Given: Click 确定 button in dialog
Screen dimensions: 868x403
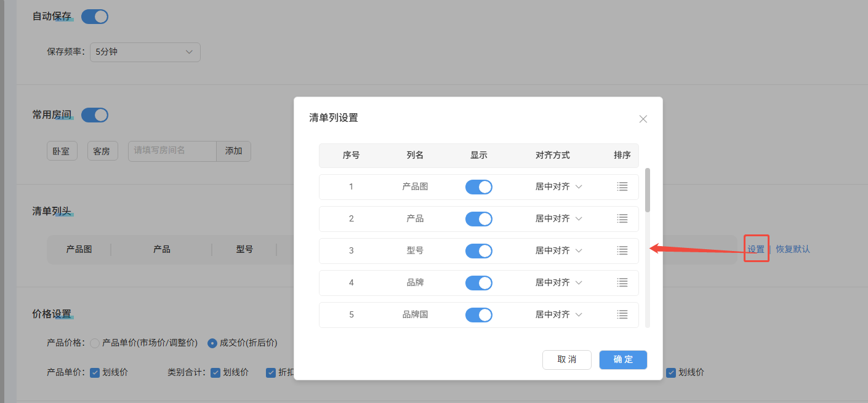Looking at the screenshot, I should (x=623, y=360).
